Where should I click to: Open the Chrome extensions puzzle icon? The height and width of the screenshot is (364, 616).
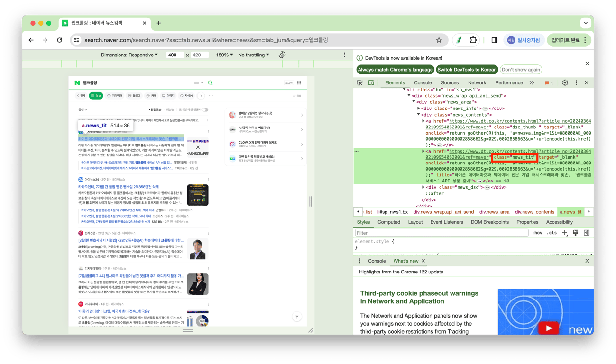[x=473, y=40]
